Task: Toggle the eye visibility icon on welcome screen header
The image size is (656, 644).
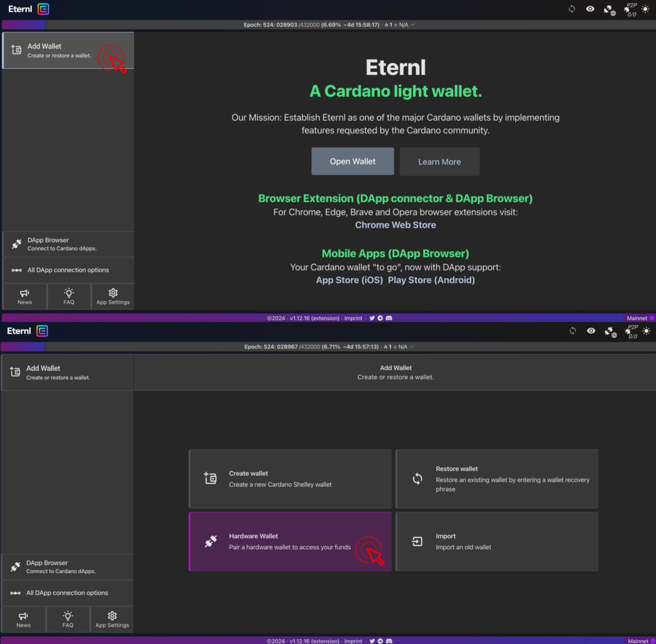Action: [590, 9]
